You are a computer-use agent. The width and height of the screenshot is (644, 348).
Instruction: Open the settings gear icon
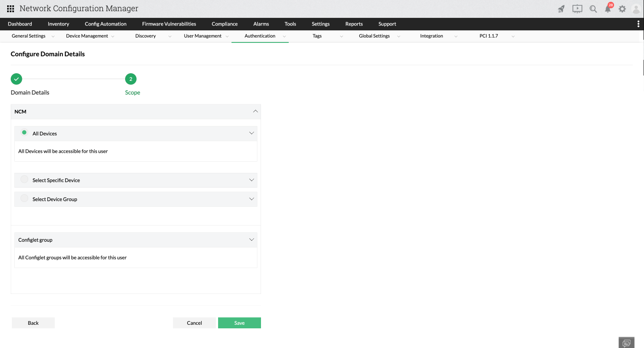623,8
